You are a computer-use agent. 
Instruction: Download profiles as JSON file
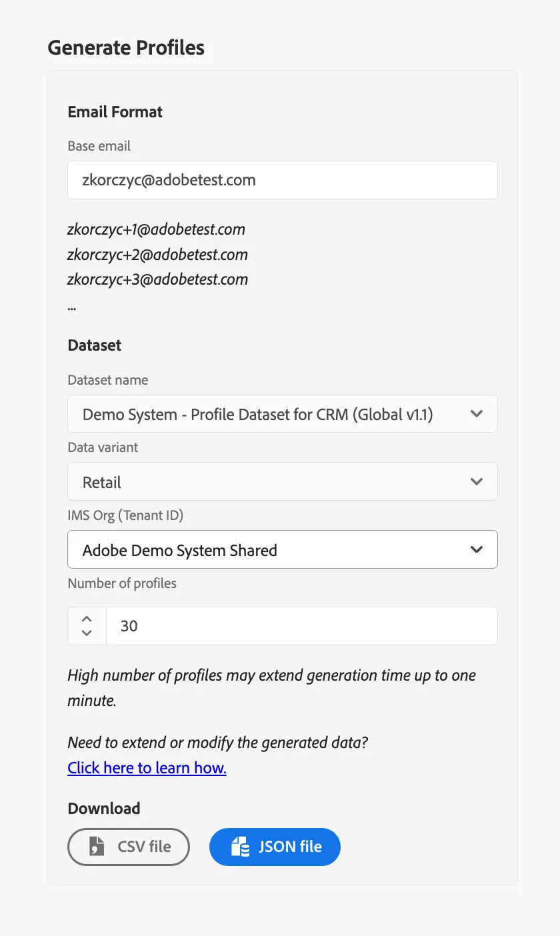pyautogui.click(x=275, y=847)
